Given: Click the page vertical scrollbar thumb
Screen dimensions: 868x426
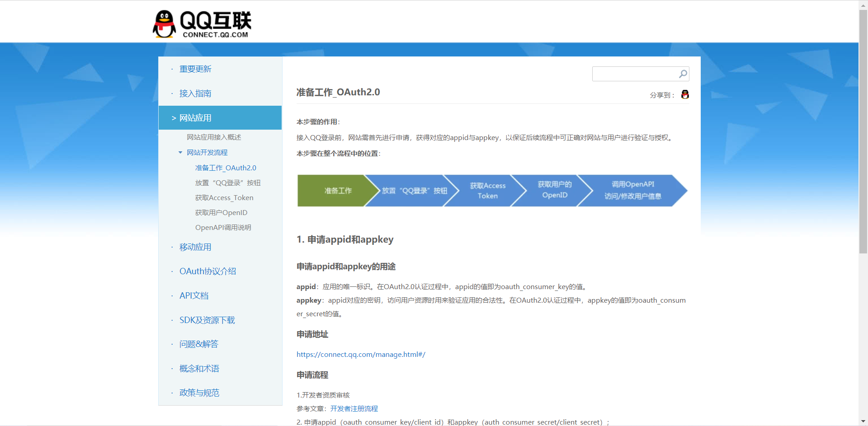Looking at the screenshot, I should (863, 131).
